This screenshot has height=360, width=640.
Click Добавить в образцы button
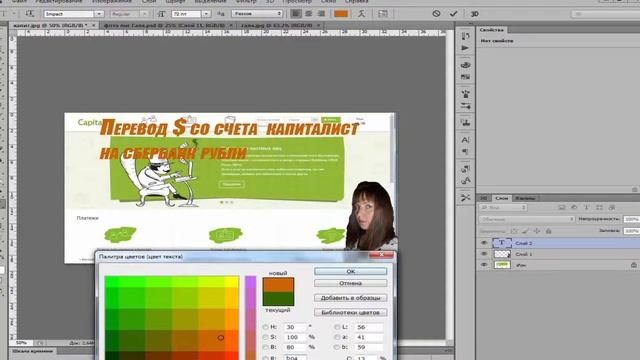[x=350, y=298]
